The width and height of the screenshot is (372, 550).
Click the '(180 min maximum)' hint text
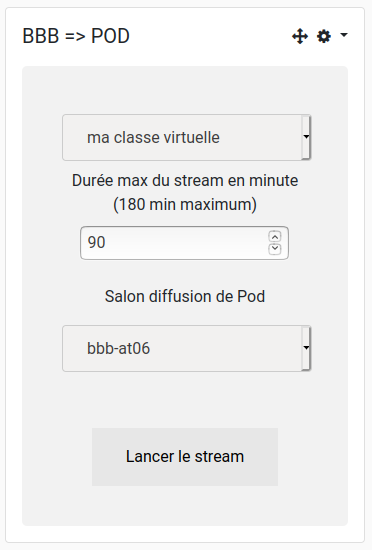(x=185, y=204)
